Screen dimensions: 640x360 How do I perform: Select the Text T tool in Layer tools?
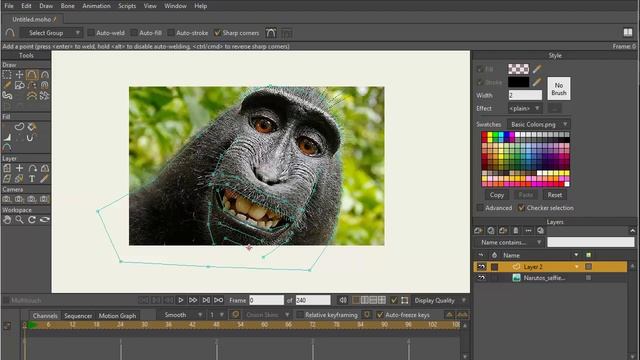click(x=32, y=178)
